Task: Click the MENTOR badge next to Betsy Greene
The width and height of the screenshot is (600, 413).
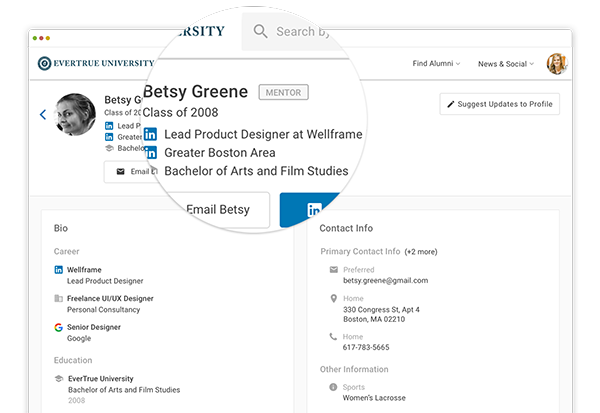Action: pyautogui.click(x=284, y=92)
